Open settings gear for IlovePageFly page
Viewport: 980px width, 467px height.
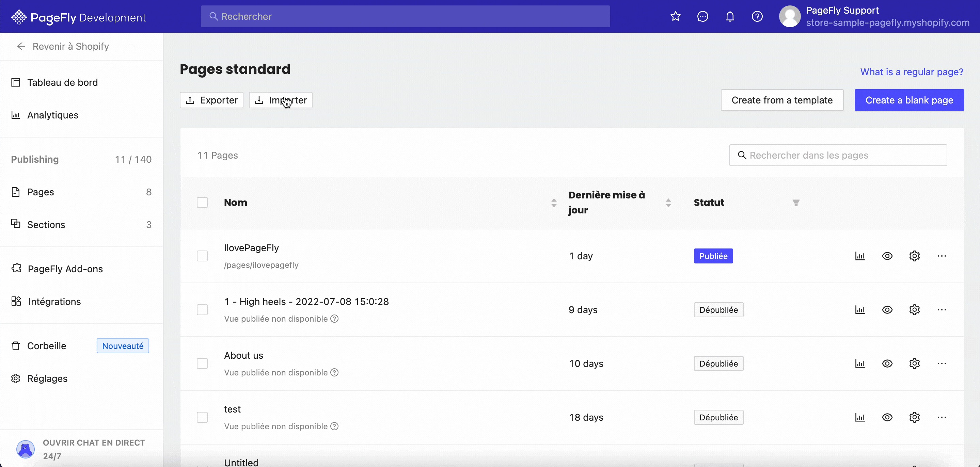coord(915,256)
